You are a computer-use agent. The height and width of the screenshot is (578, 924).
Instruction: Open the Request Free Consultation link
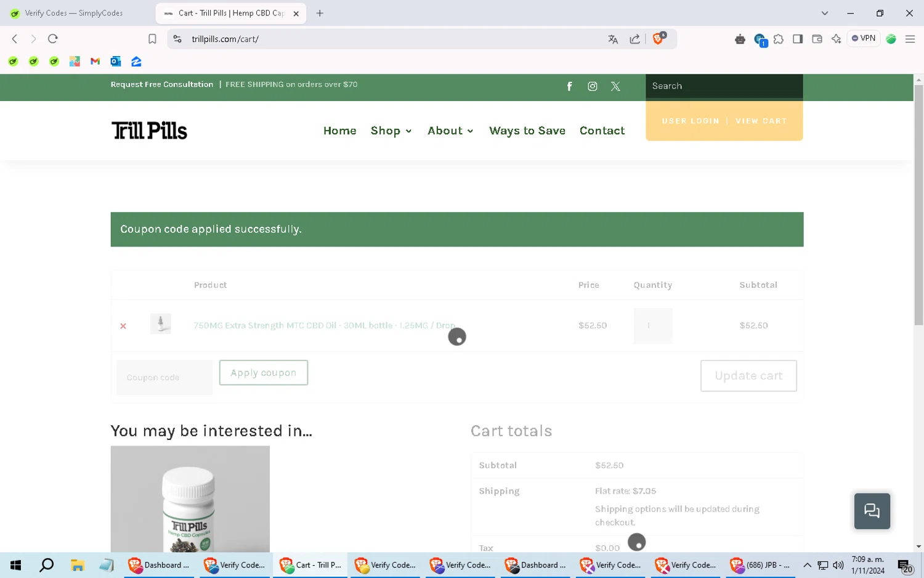[162, 84]
